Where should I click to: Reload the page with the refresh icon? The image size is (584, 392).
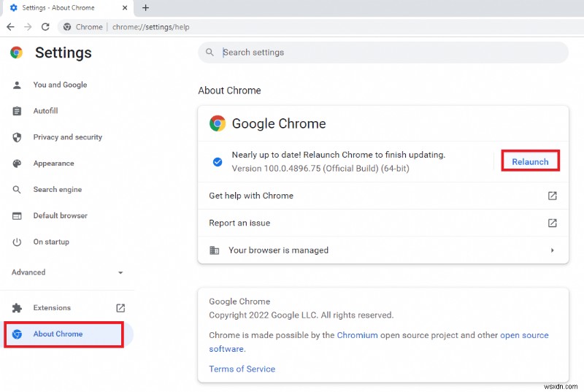[45, 26]
